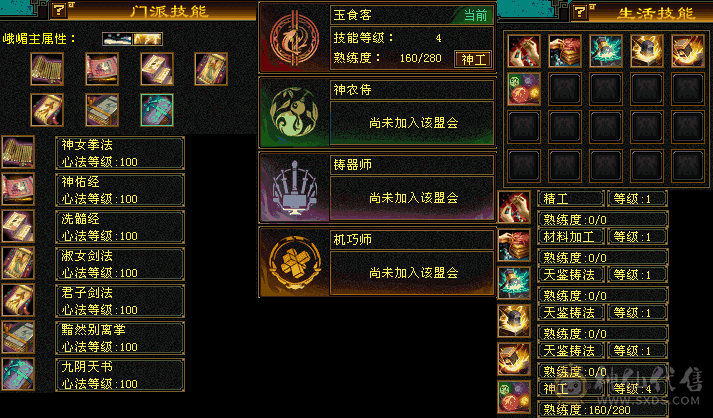Open help for 门派技能 panel
Viewport: 713px width, 418px height.
[59, 10]
